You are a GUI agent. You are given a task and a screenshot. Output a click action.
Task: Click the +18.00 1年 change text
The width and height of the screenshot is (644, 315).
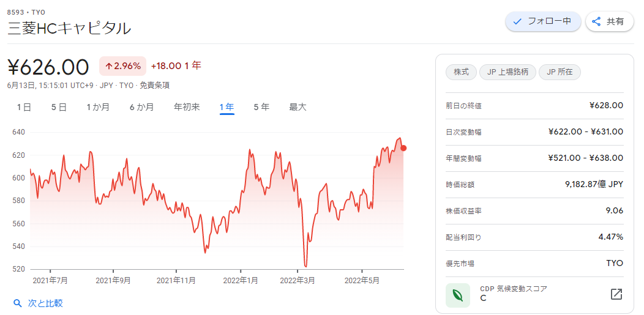click(x=176, y=66)
